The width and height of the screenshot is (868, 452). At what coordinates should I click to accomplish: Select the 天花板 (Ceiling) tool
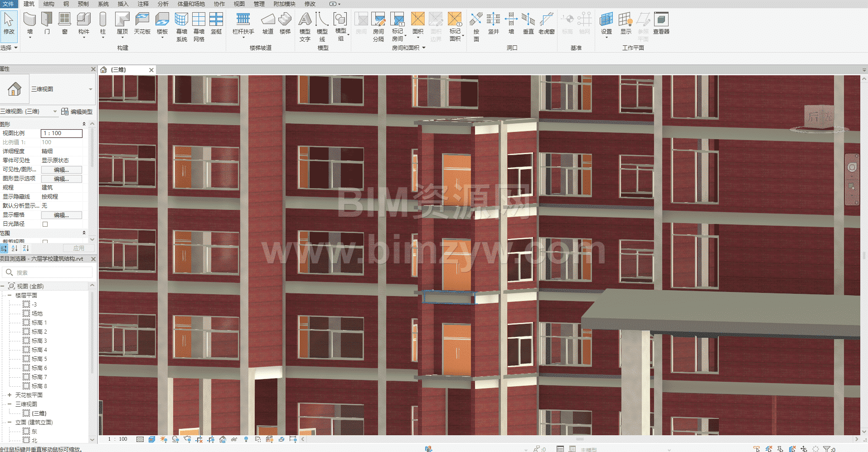click(x=142, y=23)
